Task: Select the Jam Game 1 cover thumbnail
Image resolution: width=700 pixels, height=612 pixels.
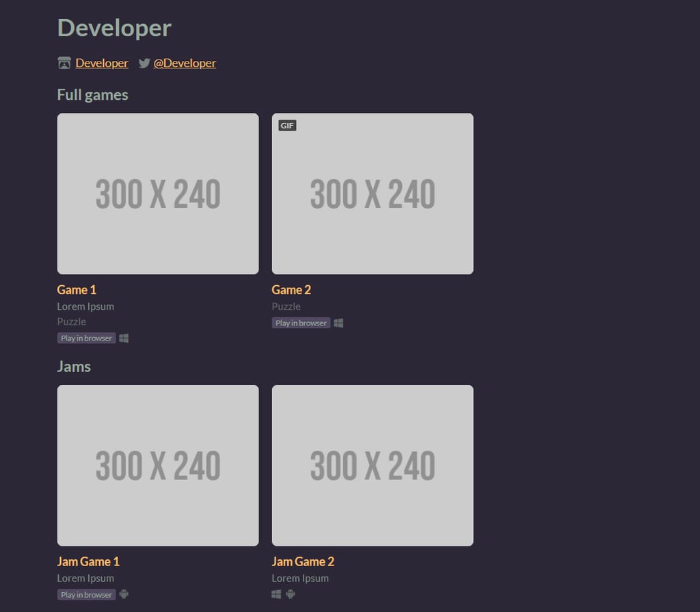Action: [x=158, y=465]
